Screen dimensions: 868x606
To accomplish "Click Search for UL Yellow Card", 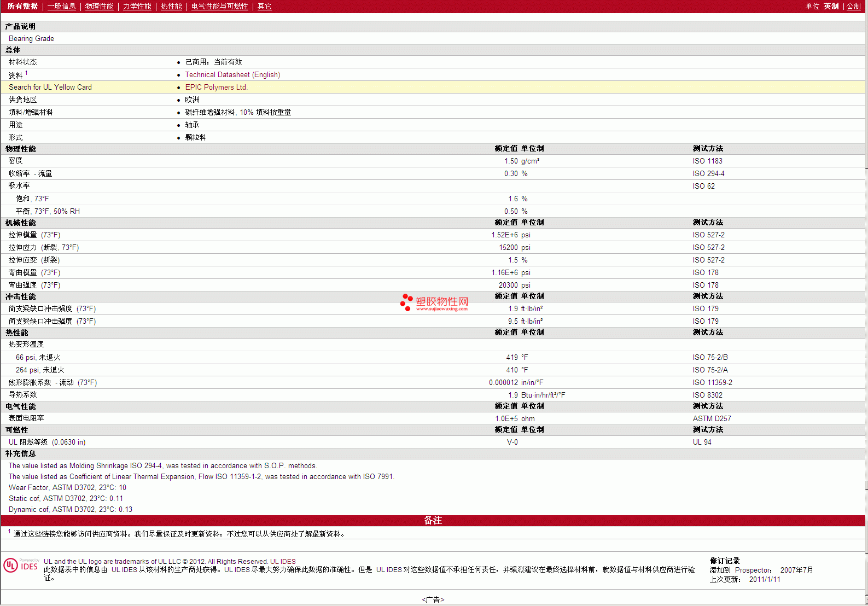I will 50,88.
